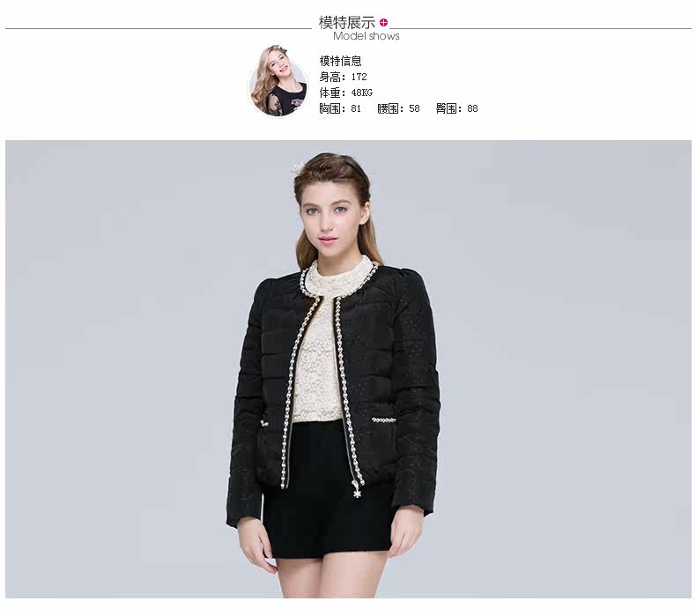
Task: Click the 模特信息 label
Action: pyautogui.click(x=340, y=61)
